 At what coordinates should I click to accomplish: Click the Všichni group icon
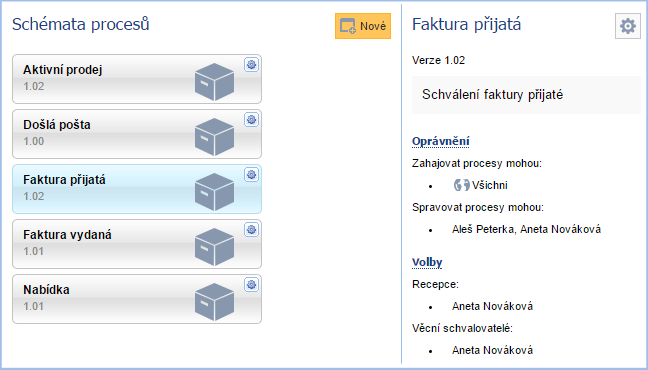(462, 185)
